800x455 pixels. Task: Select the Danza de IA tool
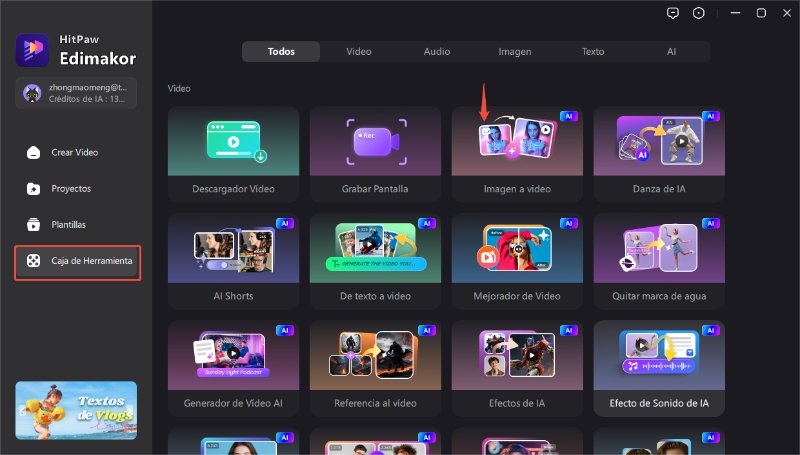[659, 153]
